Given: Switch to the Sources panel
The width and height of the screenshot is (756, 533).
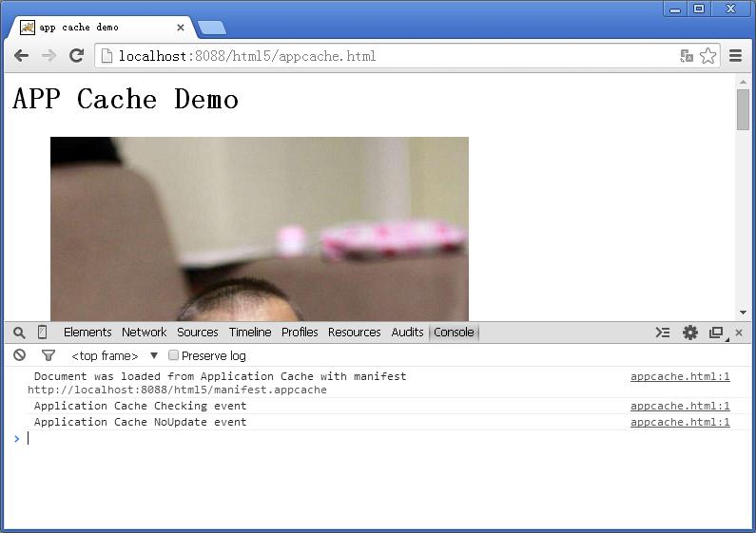Looking at the screenshot, I should point(197,332).
